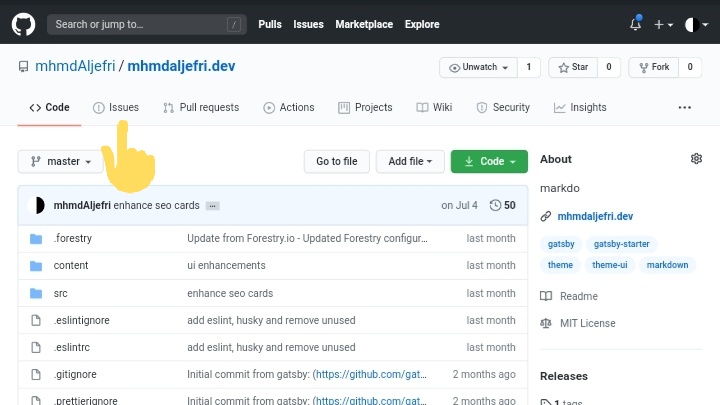Switch to the Actions tab
This screenshot has width=720, height=405.
click(x=288, y=107)
